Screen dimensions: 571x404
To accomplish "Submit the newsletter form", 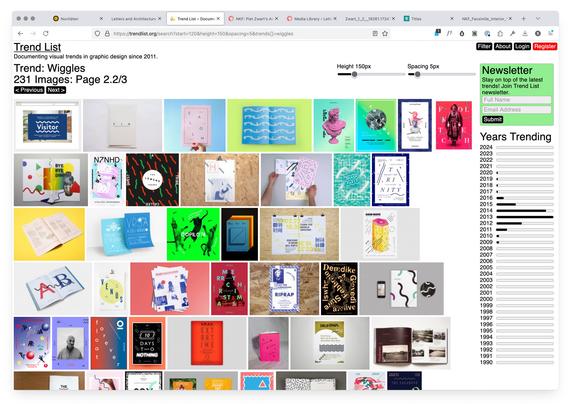I will pos(493,119).
